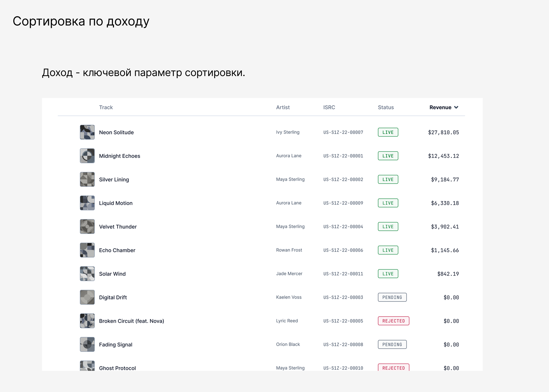This screenshot has width=549, height=392.
Task: Click the Artist column header
Action: [283, 107]
